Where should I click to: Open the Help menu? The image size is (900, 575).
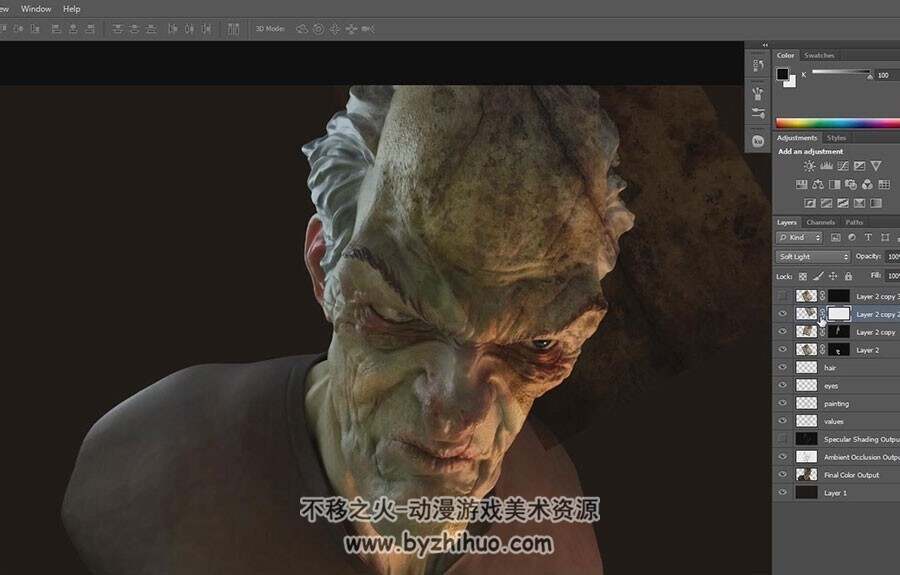[x=71, y=9]
